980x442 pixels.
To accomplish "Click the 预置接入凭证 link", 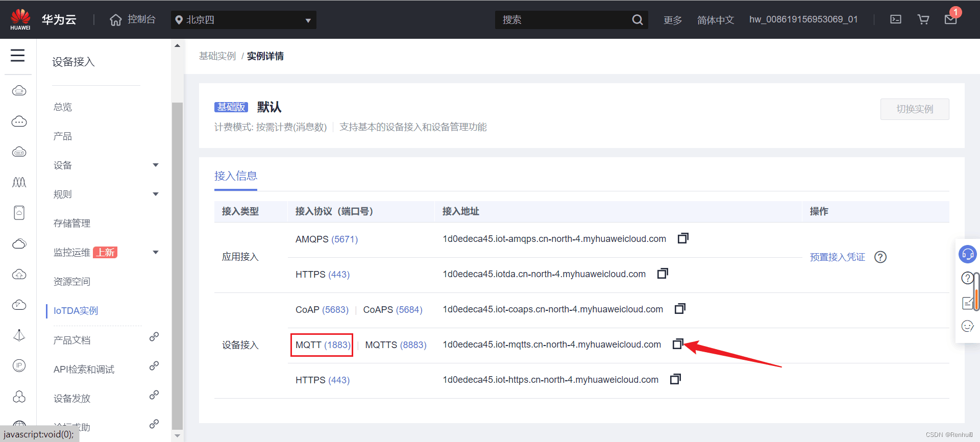I will coord(837,257).
